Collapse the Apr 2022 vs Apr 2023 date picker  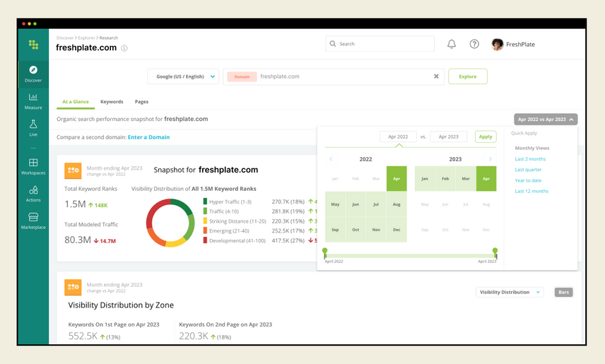tap(546, 119)
